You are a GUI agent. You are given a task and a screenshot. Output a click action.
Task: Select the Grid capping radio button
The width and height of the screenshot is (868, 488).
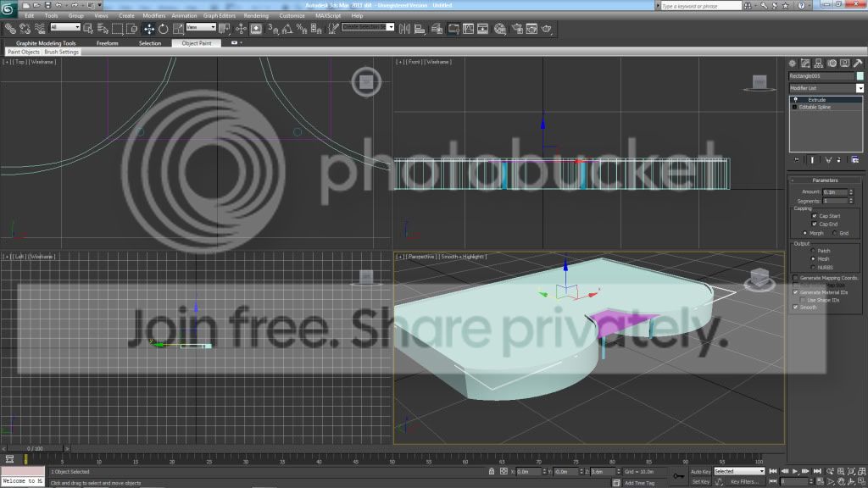(835, 233)
